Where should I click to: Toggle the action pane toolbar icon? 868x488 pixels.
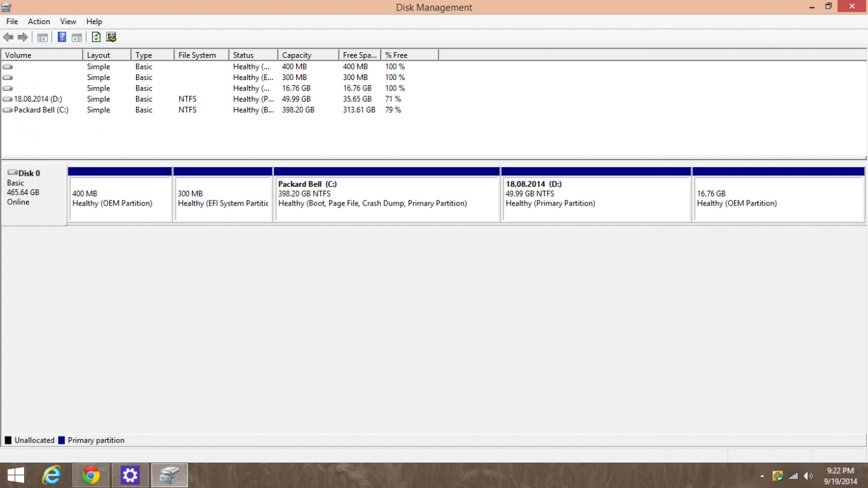click(x=77, y=37)
